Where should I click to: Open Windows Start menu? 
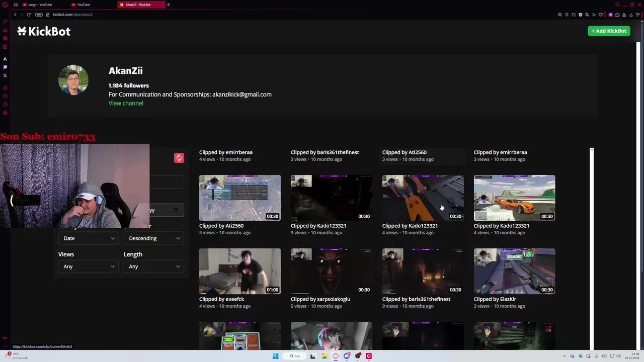pos(275,356)
